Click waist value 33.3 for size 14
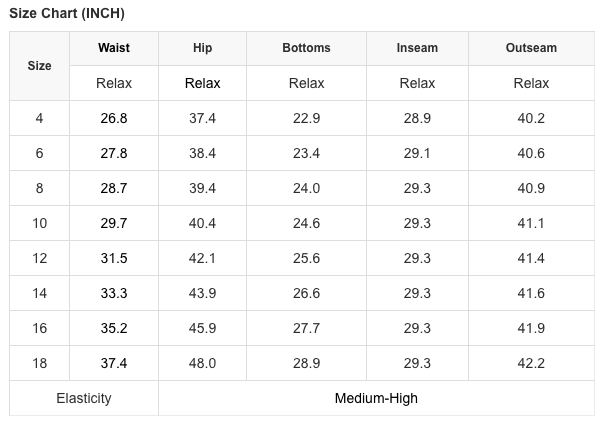Screen dimensions: 611x430 [114, 293]
